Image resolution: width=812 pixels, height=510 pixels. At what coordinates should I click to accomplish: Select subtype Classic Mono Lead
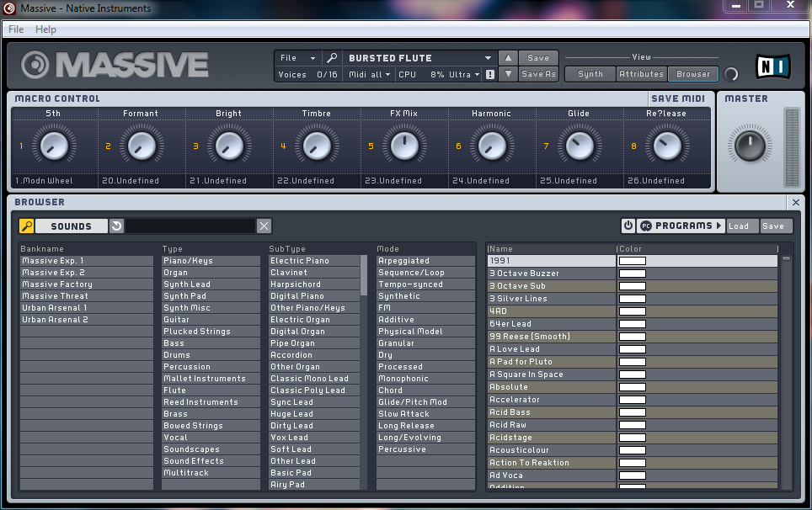tap(314, 378)
